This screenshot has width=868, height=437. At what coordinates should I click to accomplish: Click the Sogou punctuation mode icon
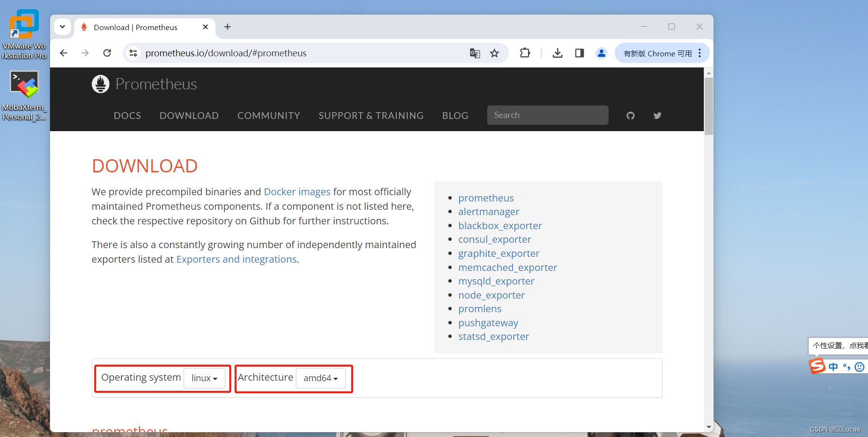pyautogui.click(x=847, y=367)
